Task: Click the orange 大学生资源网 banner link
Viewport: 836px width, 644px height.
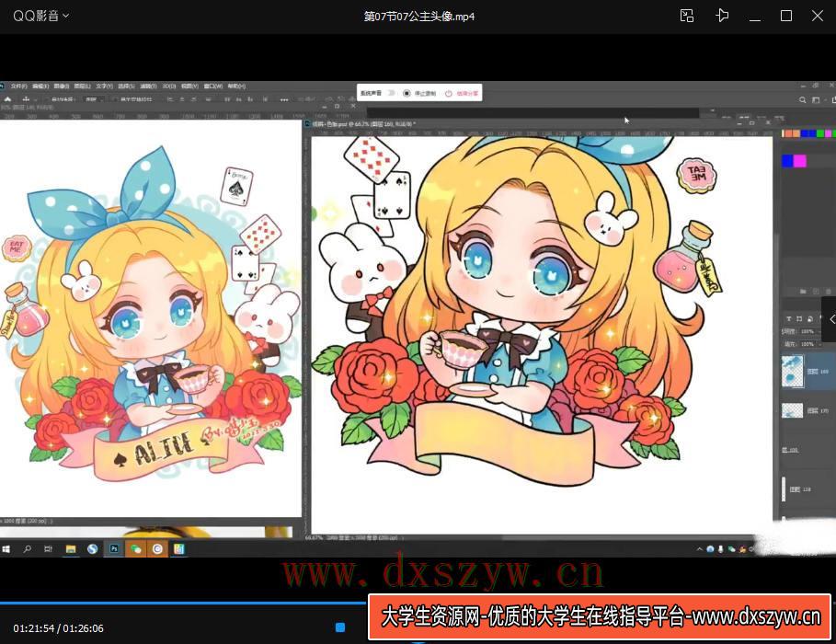Action: (x=600, y=616)
